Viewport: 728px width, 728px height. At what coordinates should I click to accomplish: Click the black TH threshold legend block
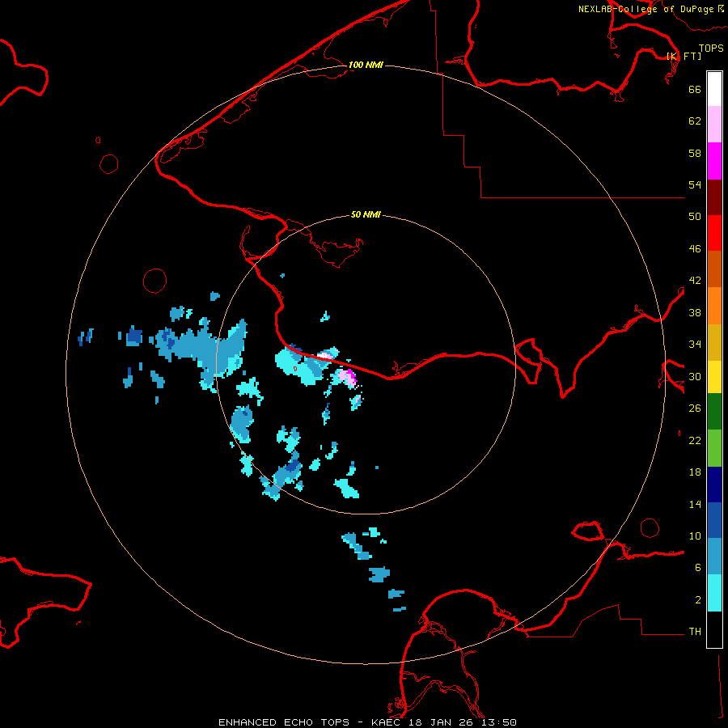(714, 629)
